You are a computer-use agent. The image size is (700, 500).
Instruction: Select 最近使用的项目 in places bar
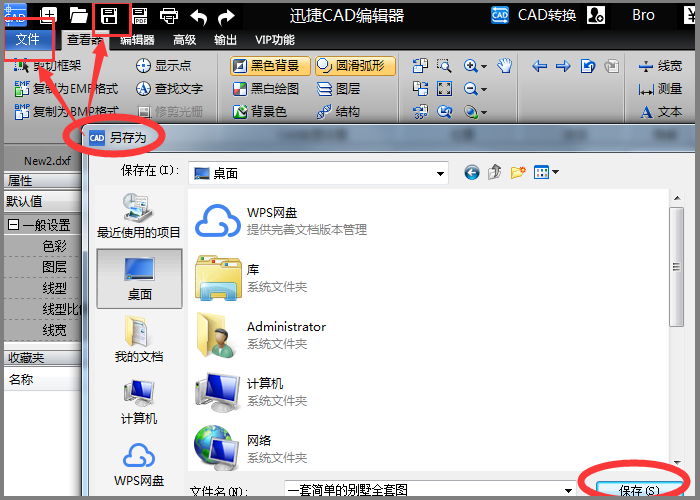pyautogui.click(x=139, y=216)
